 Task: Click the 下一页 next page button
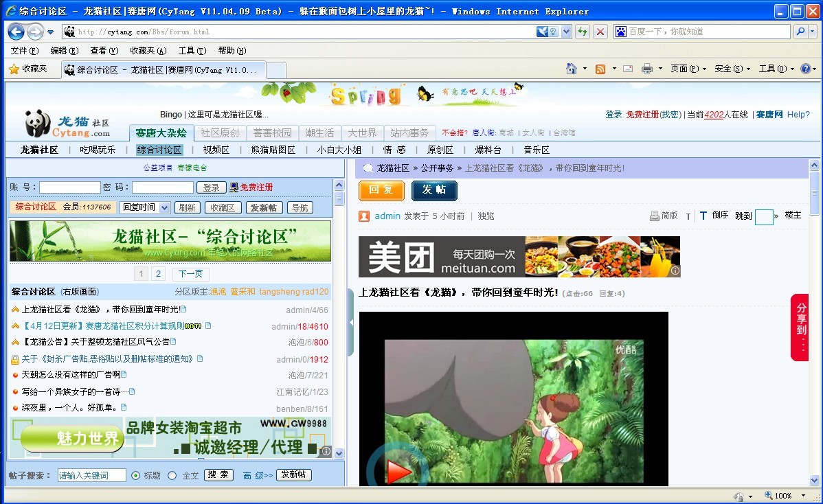coord(190,274)
